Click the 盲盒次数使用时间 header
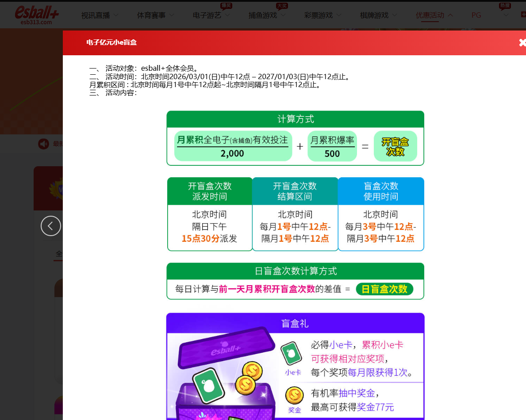 (x=381, y=191)
